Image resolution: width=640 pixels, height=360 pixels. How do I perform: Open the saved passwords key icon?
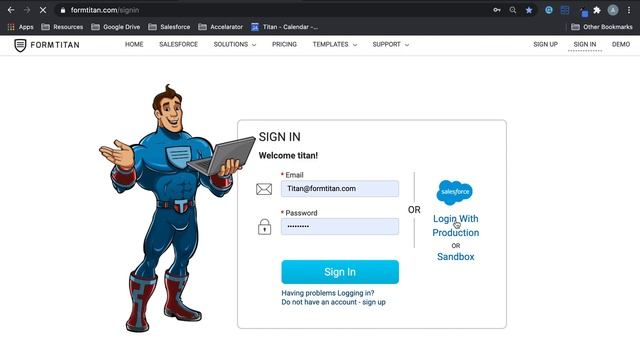click(x=497, y=10)
